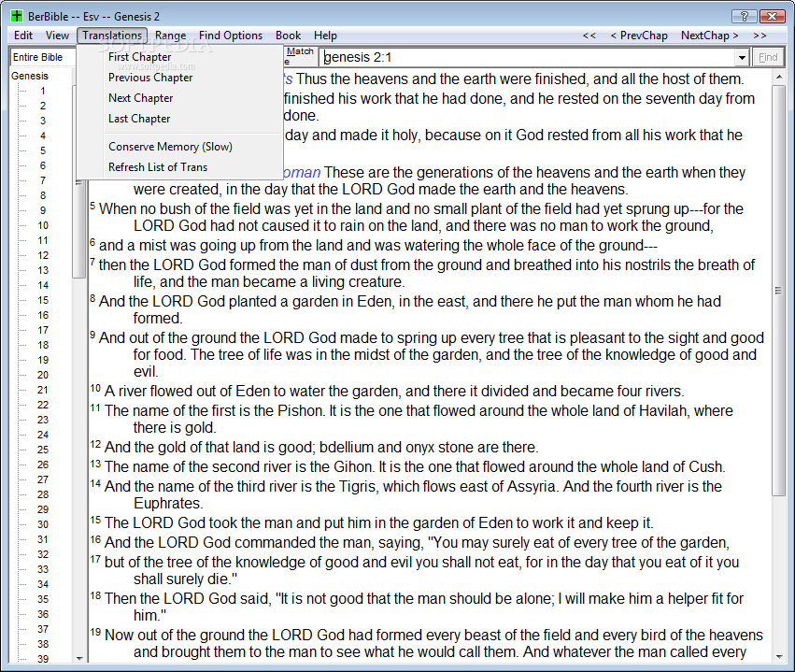Open the Find Options menu

[231, 36]
